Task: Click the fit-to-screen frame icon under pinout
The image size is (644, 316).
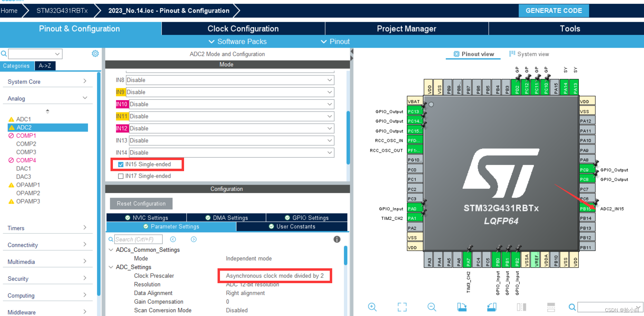Action: (x=402, y=307)
